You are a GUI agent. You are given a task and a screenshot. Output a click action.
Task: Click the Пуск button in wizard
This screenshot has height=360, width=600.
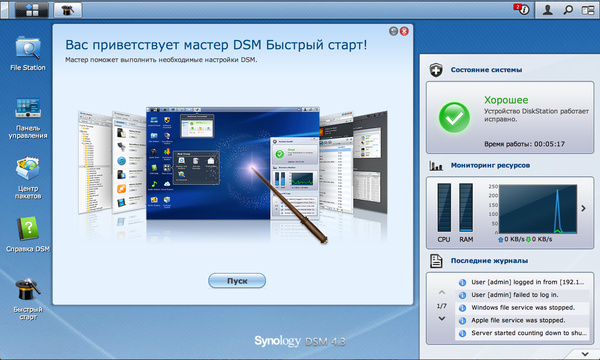click(x=237, y=281)
